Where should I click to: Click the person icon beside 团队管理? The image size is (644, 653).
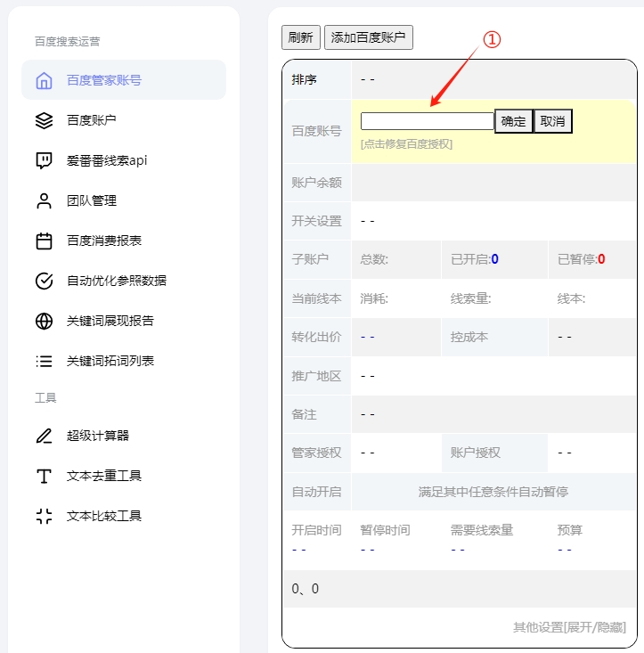tap(44, 200)
